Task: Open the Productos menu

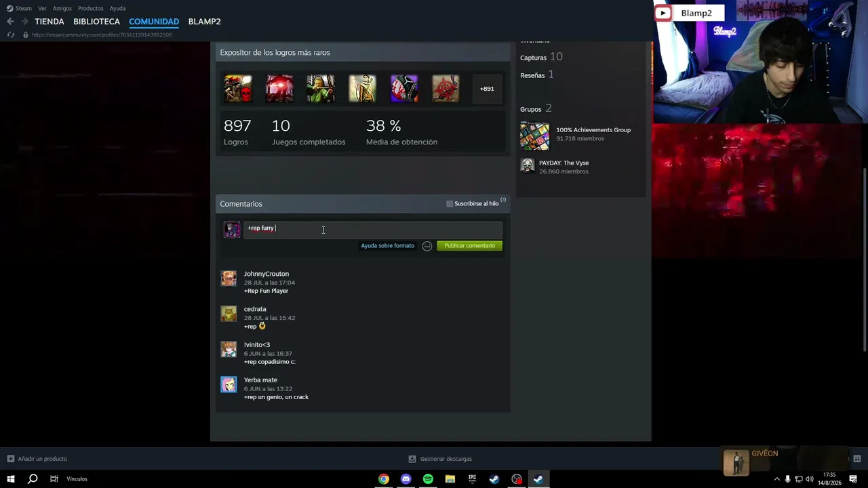Action: click(91, 8)
